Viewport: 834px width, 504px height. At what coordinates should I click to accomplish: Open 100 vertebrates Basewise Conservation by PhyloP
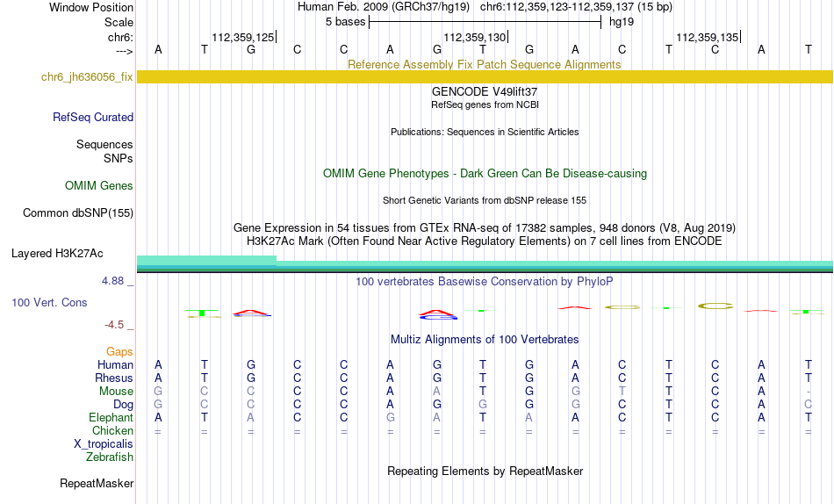point(485,282)
